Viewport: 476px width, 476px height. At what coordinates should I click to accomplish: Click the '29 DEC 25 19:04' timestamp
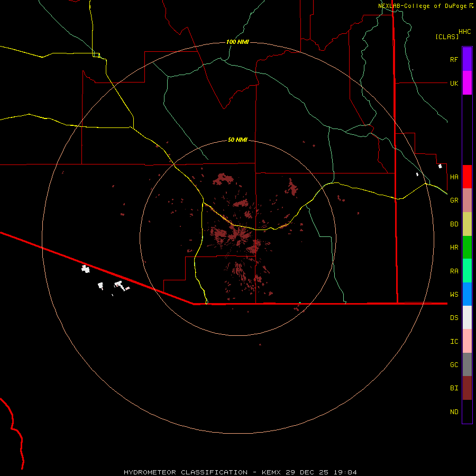[x=321, y=472]
